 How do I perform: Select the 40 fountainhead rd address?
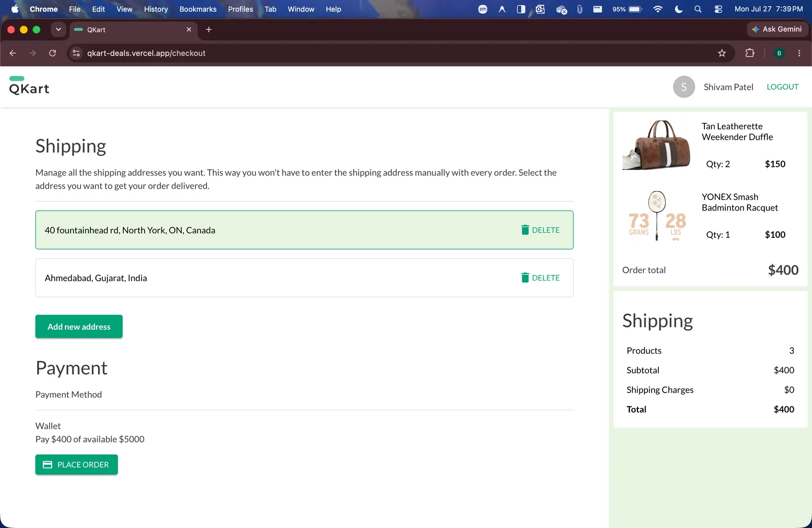point(304,230)
